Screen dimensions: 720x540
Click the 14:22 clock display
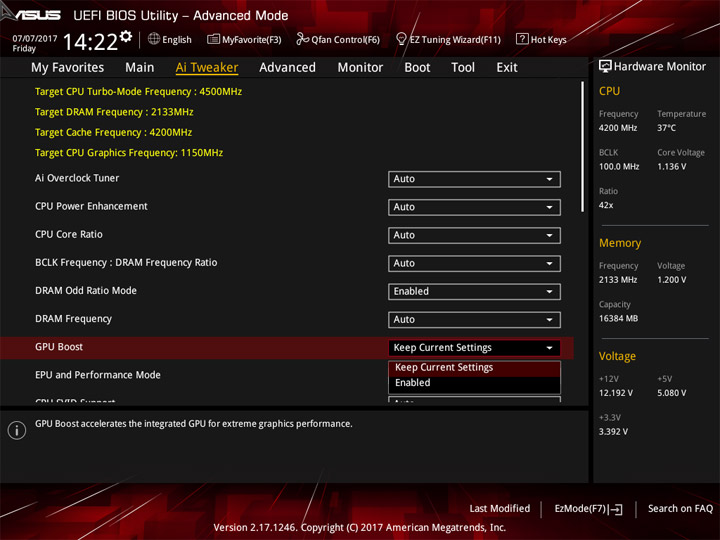pos(90,42)
